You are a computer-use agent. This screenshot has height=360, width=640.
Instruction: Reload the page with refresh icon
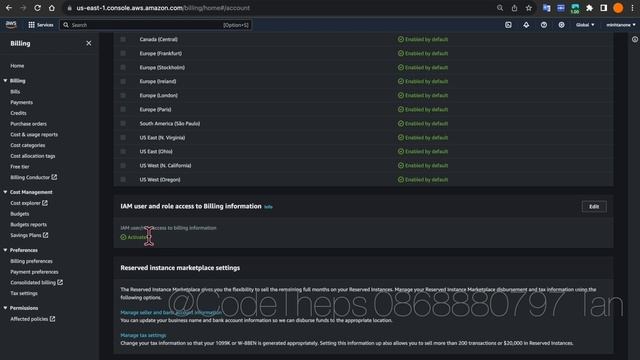point(37,8)
